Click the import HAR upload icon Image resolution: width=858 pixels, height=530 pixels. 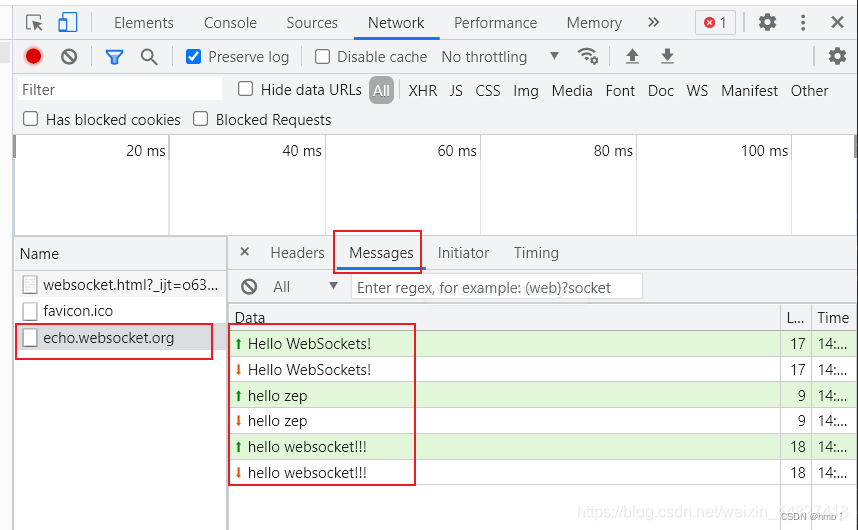632,57
